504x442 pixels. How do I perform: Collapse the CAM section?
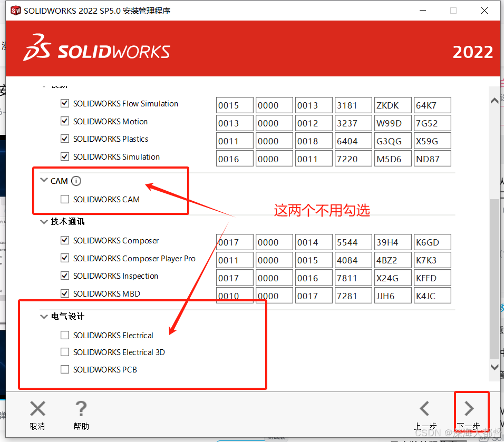click(x=44, y=180)
